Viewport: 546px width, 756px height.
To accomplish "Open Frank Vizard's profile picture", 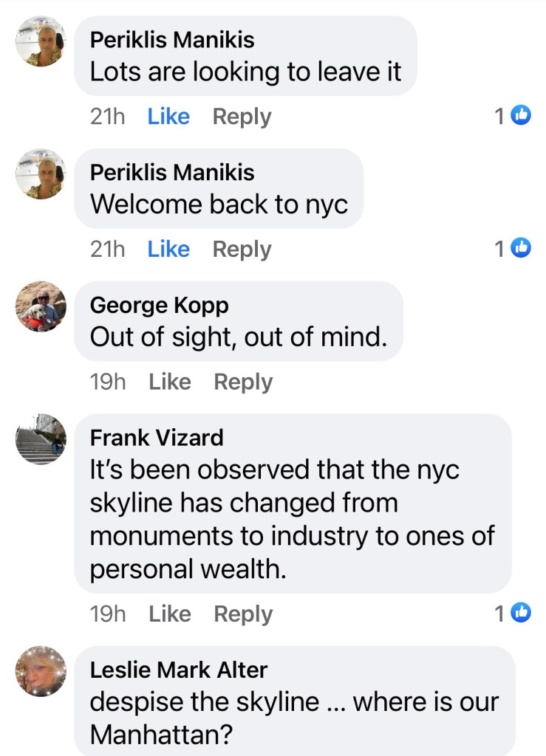I will [41, 439].
